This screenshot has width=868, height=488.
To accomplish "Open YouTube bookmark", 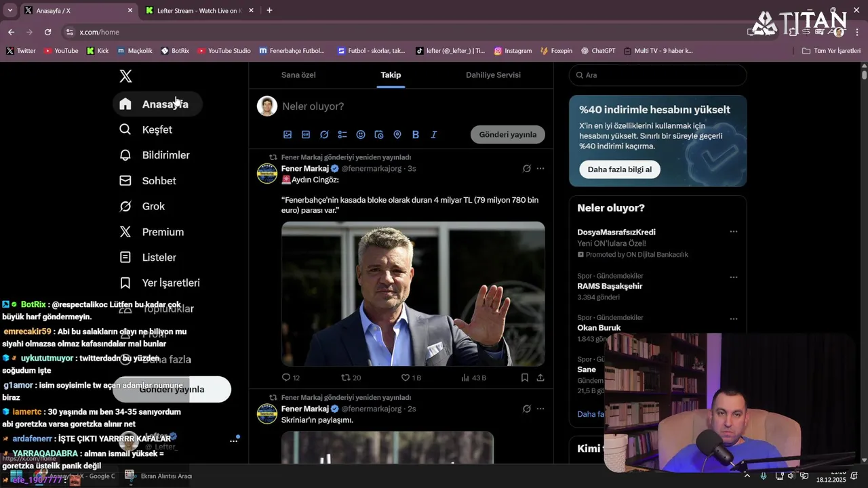I will pyautogui.click(x=61, y=51).
